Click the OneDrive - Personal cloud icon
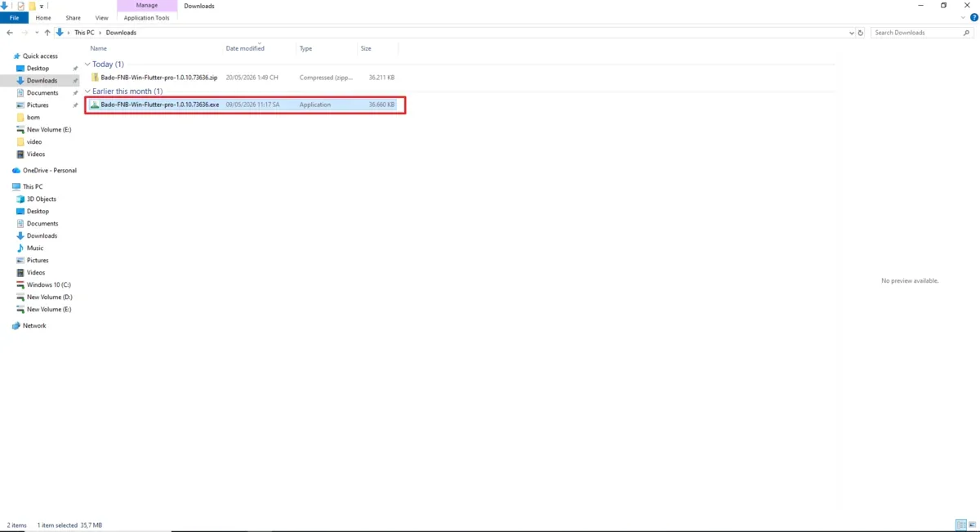The image size is (980, 532). (x=16, y=170)
